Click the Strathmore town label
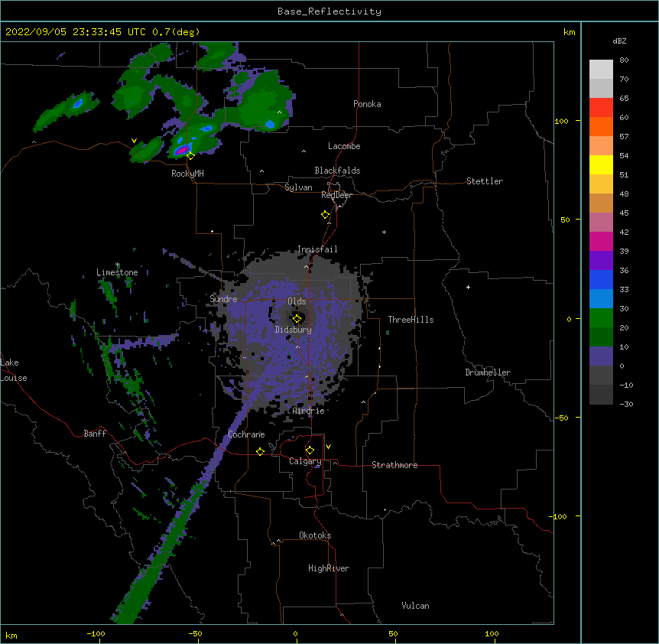659x644 pixels. tap(394, 465)
